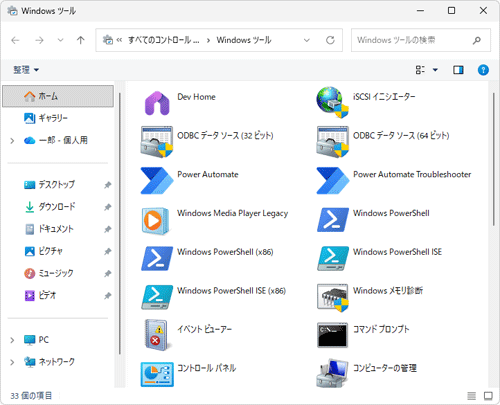Image resolution: width=500 pixels, height=405 pixels.
Task: Click the pin icon beside ビデオ
Action: pos(107,296)
